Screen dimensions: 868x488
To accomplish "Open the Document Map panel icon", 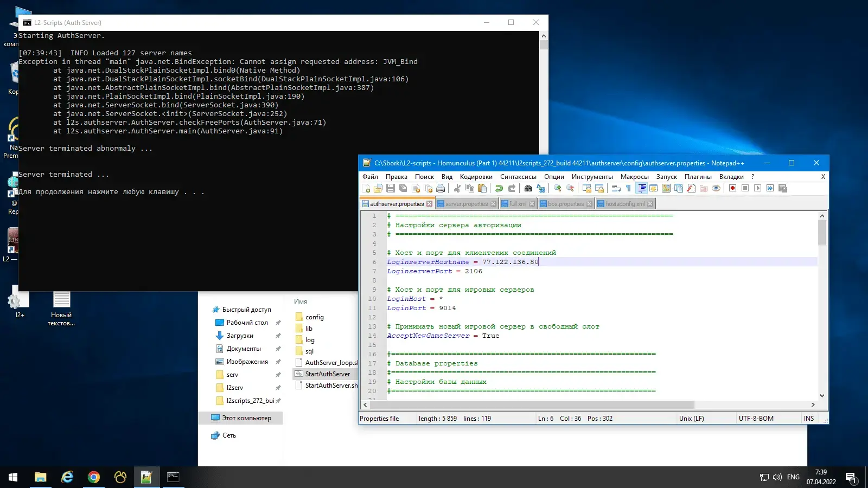I will pos(666,188).
